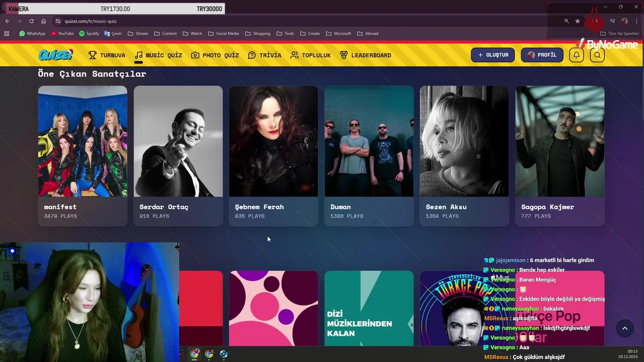Click the browser home button
This screenshot has height=362, width=644.
coord(43,21)
